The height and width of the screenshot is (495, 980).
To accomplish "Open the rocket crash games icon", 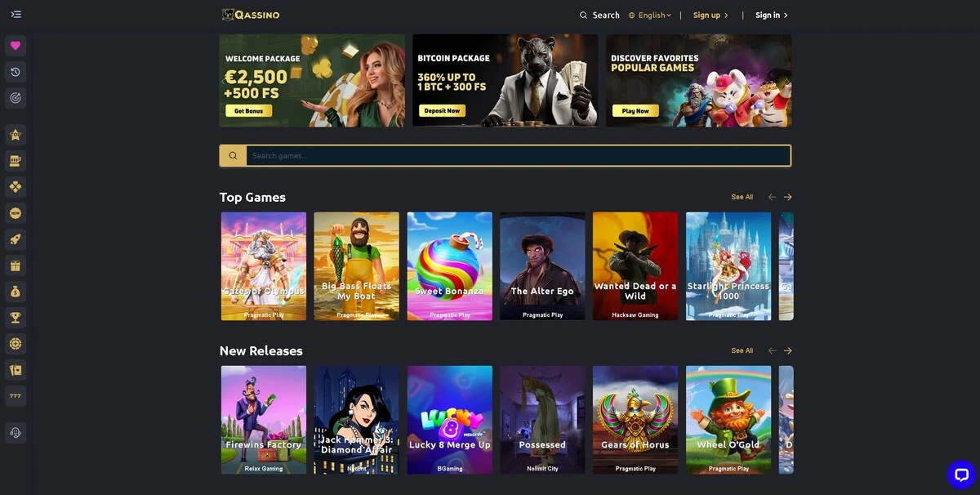I will [x=16, y=239].
